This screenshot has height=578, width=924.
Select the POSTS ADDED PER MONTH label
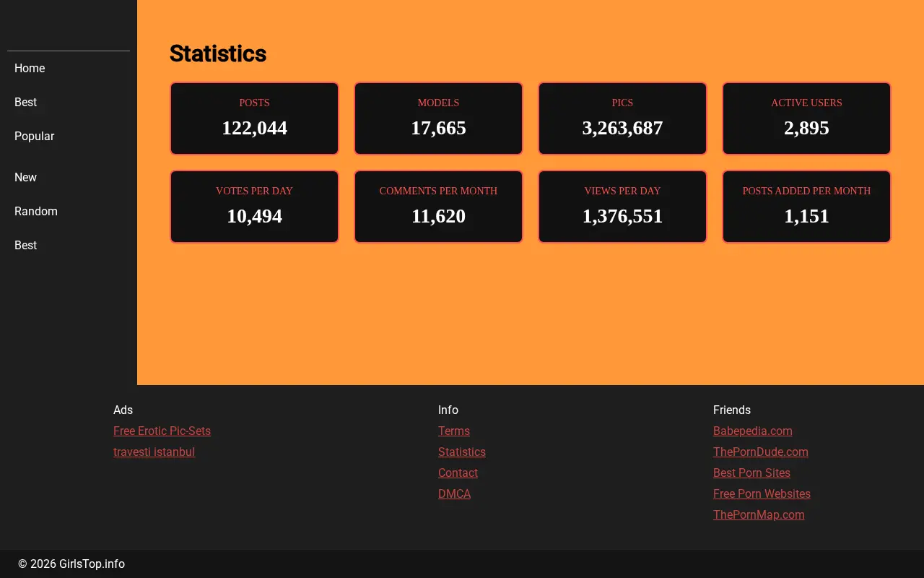pos(806,191)
